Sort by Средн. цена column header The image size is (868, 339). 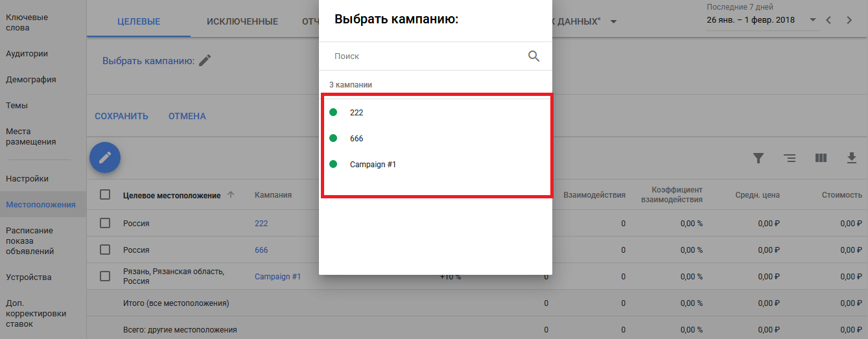[757, 195]
